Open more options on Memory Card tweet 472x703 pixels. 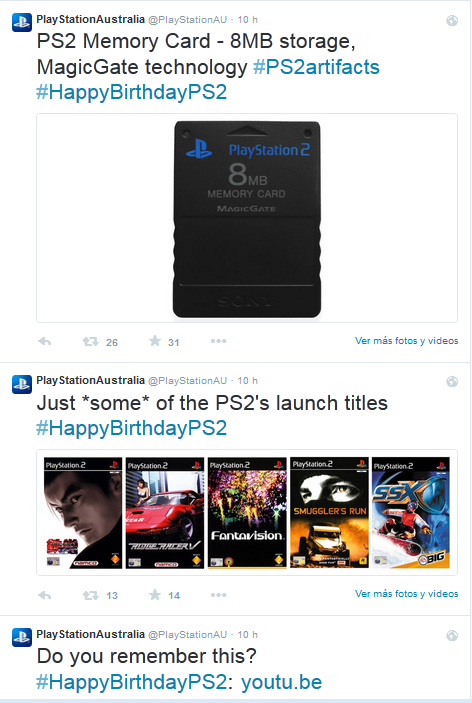[218, 341]
